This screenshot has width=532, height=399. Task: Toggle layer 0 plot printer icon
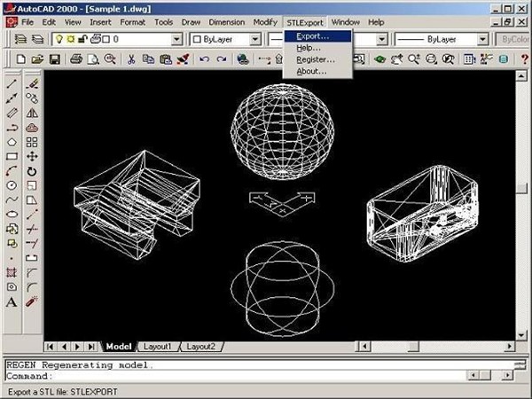tap(96, 39)
